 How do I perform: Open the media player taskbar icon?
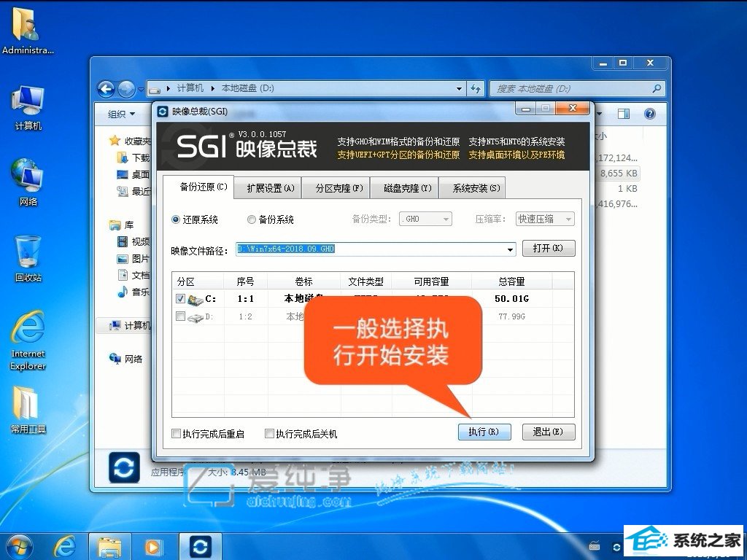pyautogui.click(x=153, y=547)
